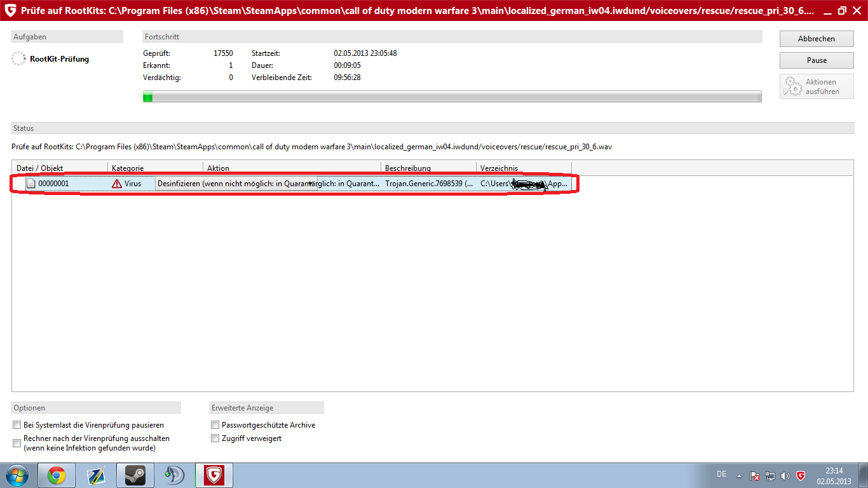
Task: Open the Aktion dropdown for file 00000001
Action: (310, 184)
